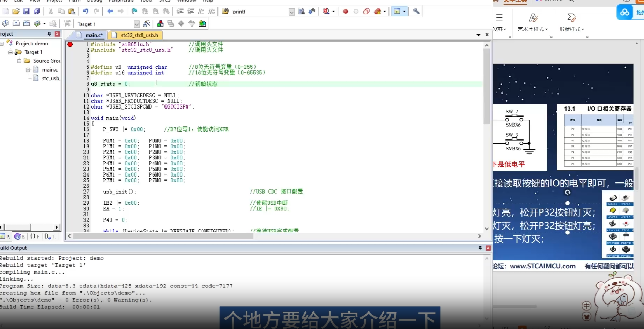Switch to the Functions tab at the panel bottom
The width and height of the screenshot is (644, 329).
(x=35, y=237)
